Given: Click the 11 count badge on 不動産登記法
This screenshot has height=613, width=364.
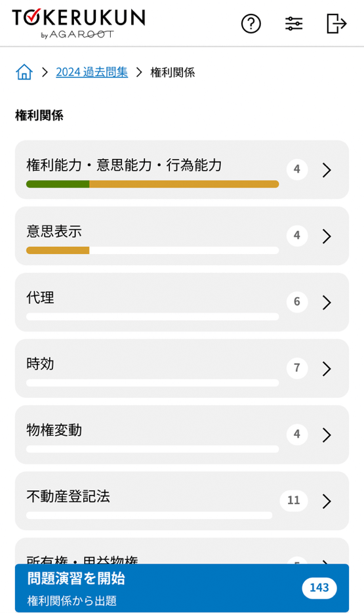Looking at the screenshot, I should [x=294, y=500].
